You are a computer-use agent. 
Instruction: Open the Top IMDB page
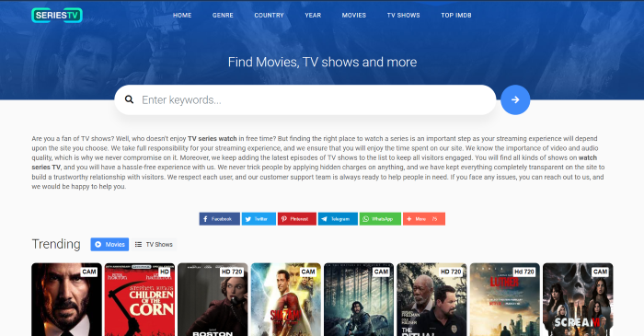tap(456, 16)
